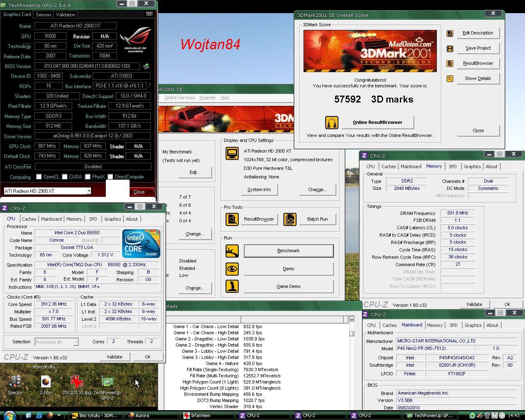This screenshot has width=525, height=420.
Task: Click Demo button in Run section
Action: pyautogui.click(x=288, y=269)
